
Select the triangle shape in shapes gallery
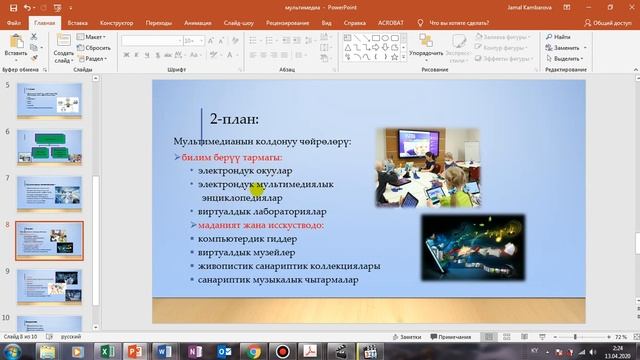[x=347, y=48]
